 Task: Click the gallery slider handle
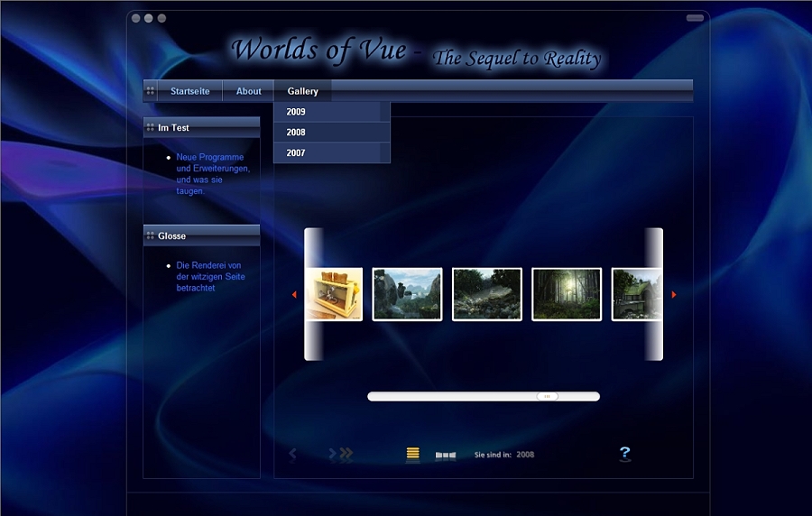(x=547, y=396)
